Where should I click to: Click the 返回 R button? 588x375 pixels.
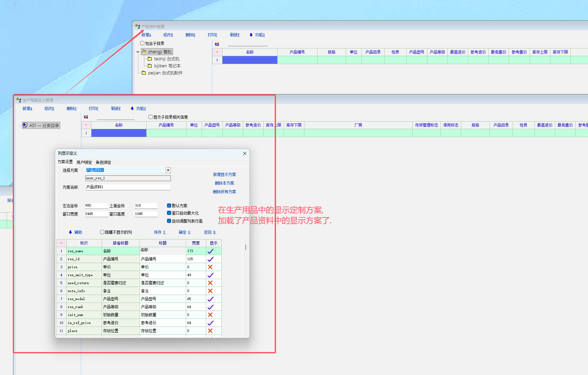[210, 232]
